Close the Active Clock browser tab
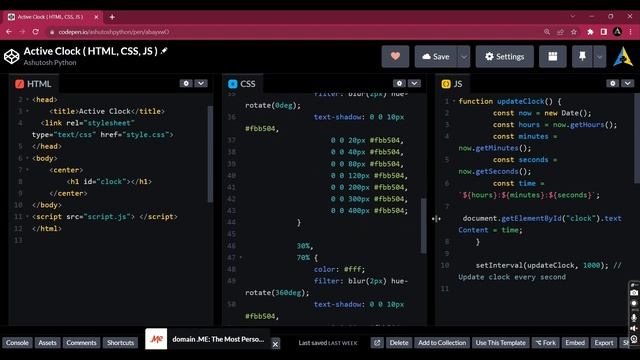Image resolution: width=640 pixels, height=360 pixels. coord(96,17)
